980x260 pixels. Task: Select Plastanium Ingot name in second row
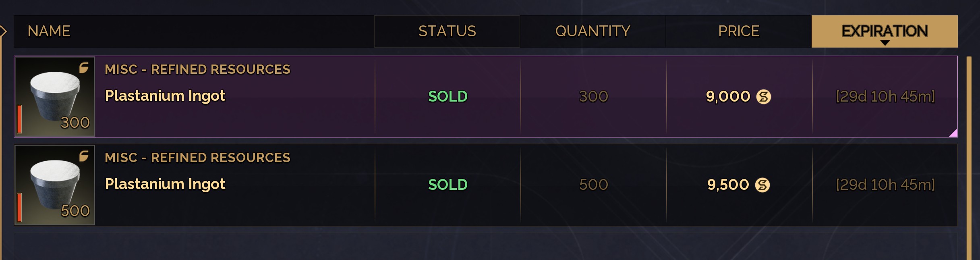(x=165, y=184)
